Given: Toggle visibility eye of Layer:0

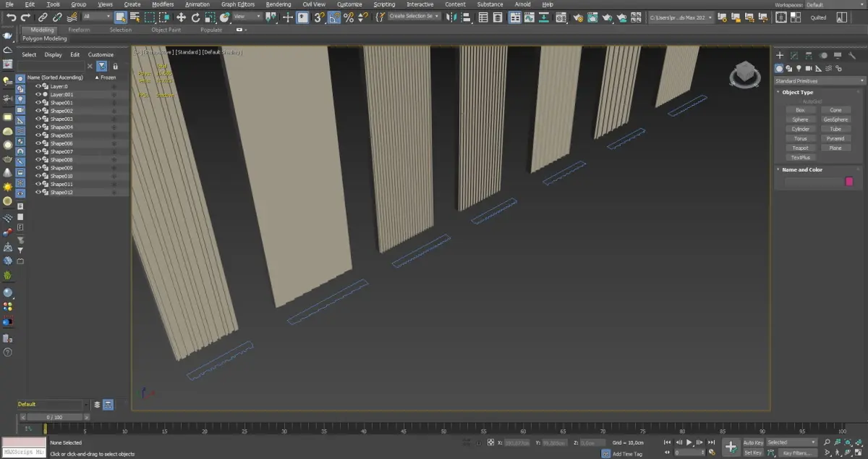Looking at the screenshot, I should click(x=39, y=86).
